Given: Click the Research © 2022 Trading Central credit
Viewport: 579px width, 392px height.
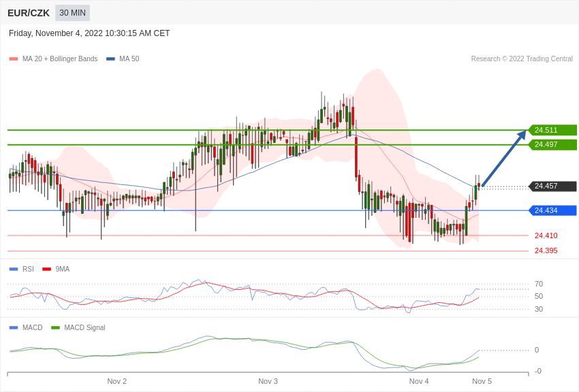Looking at the screenshot, I should tap(522, 59).
